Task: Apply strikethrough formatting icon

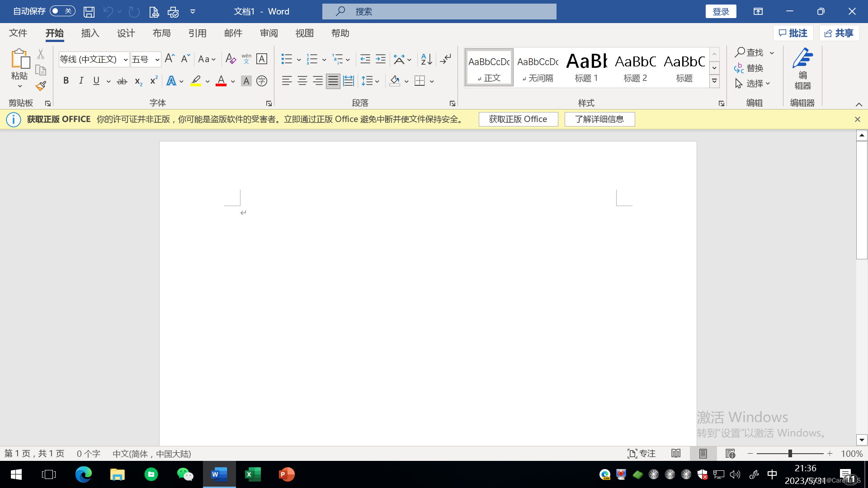Action: tap(122, 81)
